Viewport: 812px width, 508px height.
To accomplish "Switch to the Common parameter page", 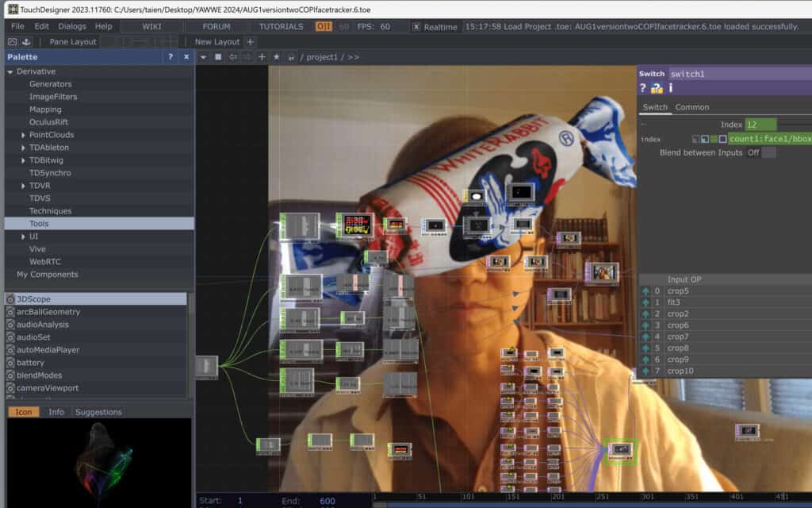I will tap(691, 107).
